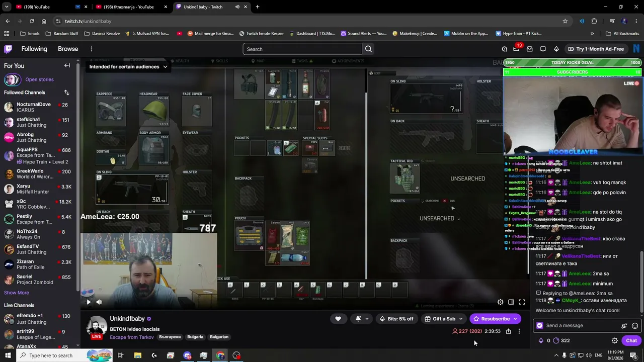Expand the system tray hidden icons
Viewport: 644px width, 362px height.
(x=556, y=355)
